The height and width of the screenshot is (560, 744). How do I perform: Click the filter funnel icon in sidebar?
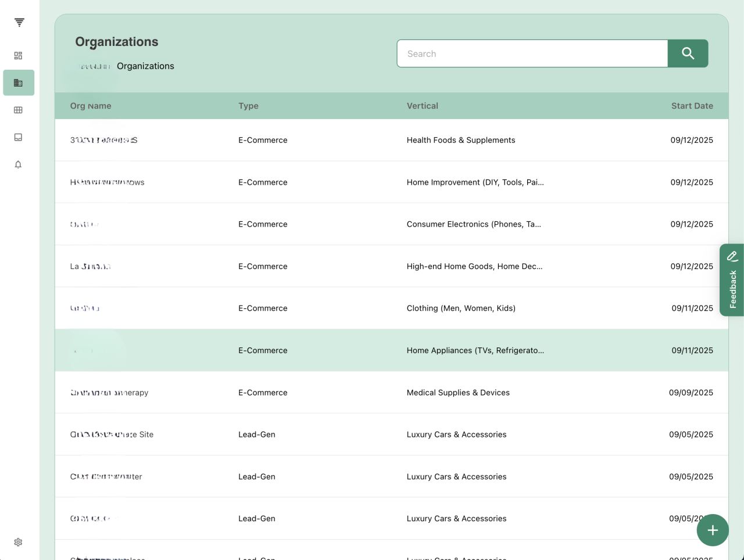point(19,23)
